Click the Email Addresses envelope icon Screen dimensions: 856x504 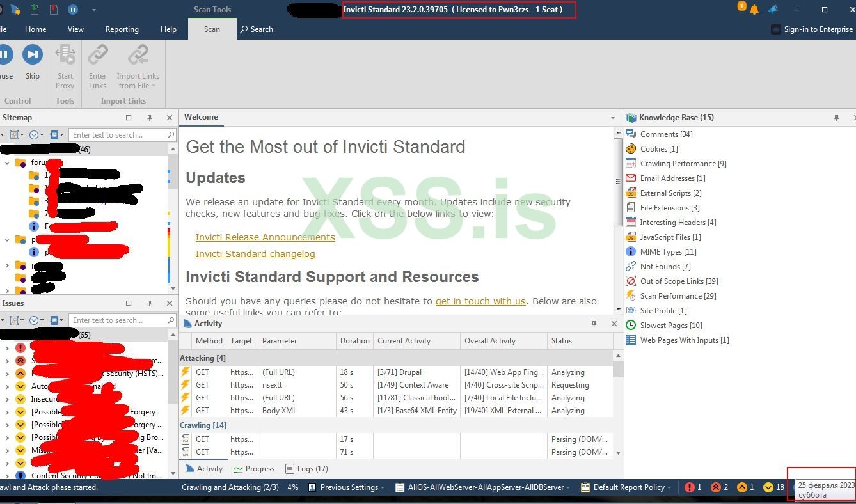point(631,178)
